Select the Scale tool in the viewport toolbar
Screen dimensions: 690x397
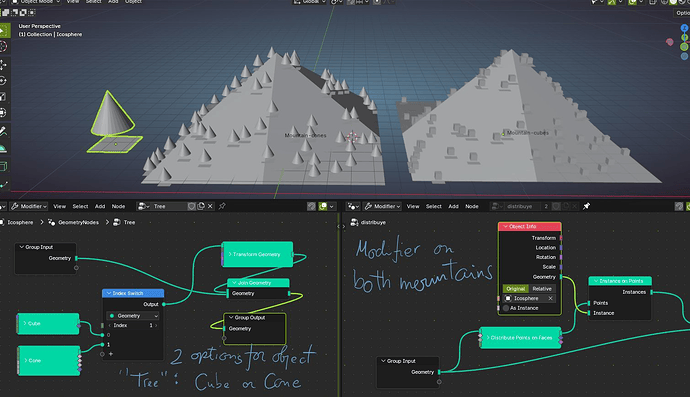tap(3, 97)
